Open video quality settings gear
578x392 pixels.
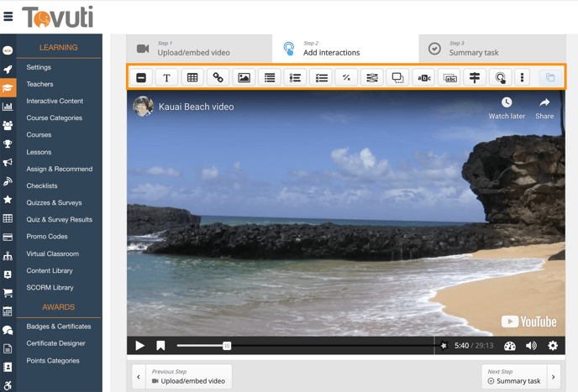pos(552,346)
